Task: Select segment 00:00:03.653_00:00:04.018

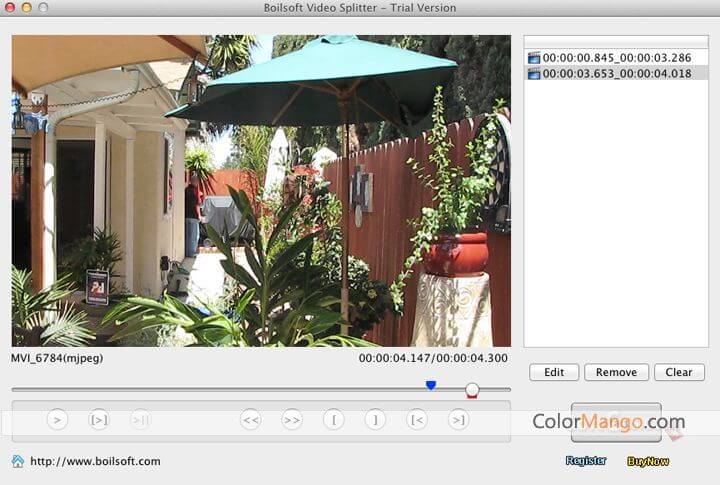Action: click(x=616, y=73)
